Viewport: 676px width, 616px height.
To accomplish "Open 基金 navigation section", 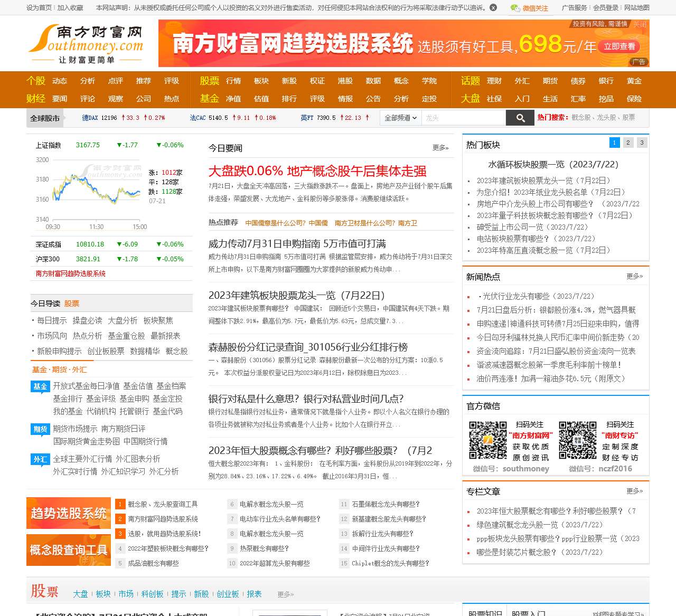I will (x=209, y=98).
